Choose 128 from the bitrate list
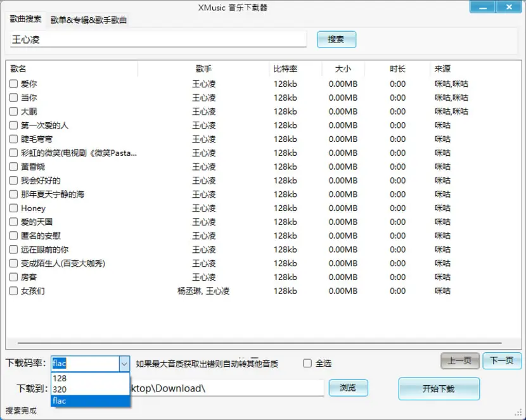The image size is (526, 420). (90, 378)
